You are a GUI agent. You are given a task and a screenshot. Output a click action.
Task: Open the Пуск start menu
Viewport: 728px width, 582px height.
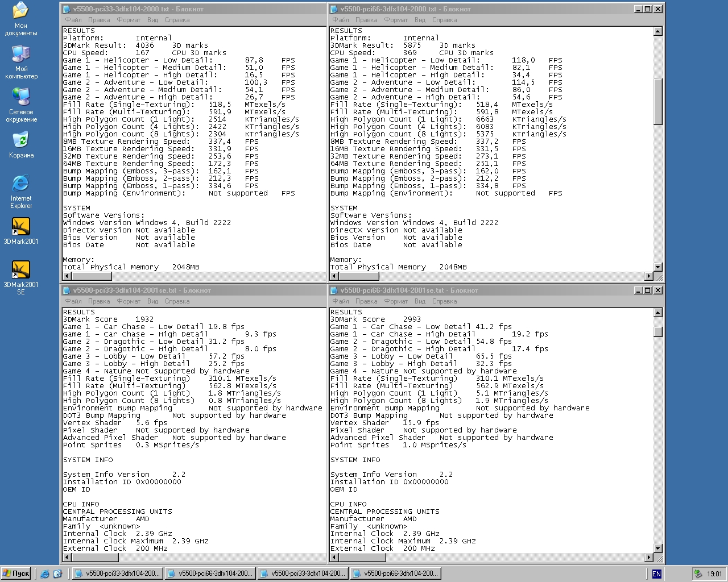click(16, 573)
